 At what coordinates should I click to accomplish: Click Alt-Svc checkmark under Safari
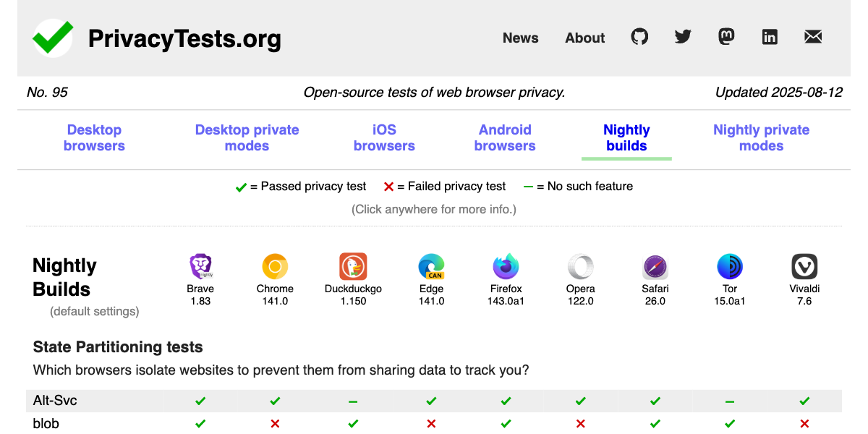[655, 401]
